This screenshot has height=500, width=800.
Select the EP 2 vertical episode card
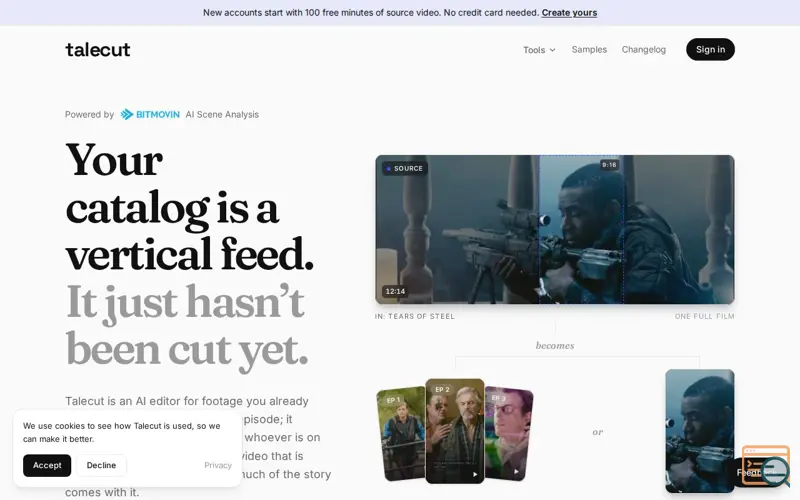click(x=455, y=431)
